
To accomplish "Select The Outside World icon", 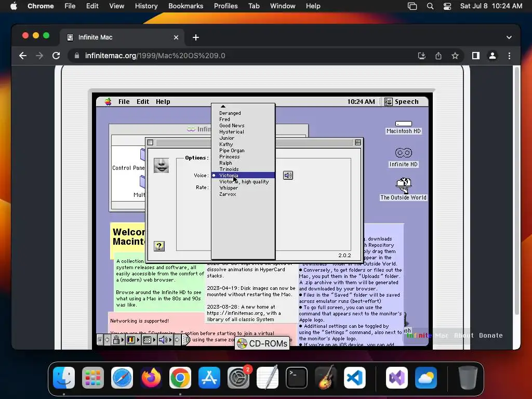I will pos(403,189).
